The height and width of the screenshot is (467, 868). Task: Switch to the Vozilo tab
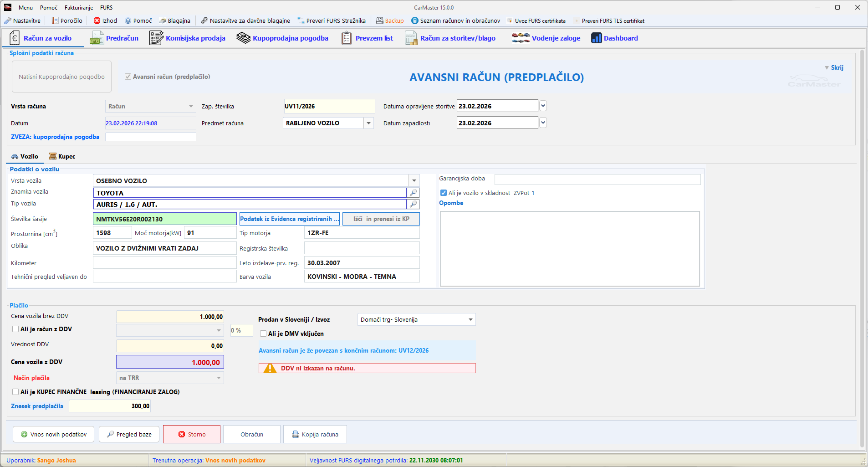point(25,156)
